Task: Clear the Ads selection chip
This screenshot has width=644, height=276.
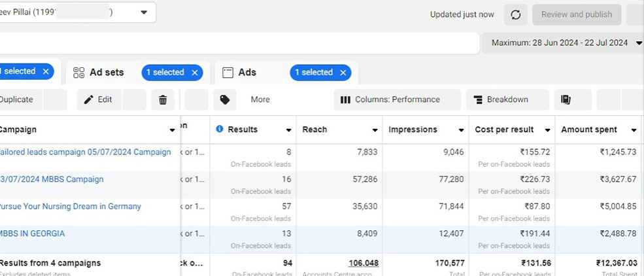Action: (343, 73)
